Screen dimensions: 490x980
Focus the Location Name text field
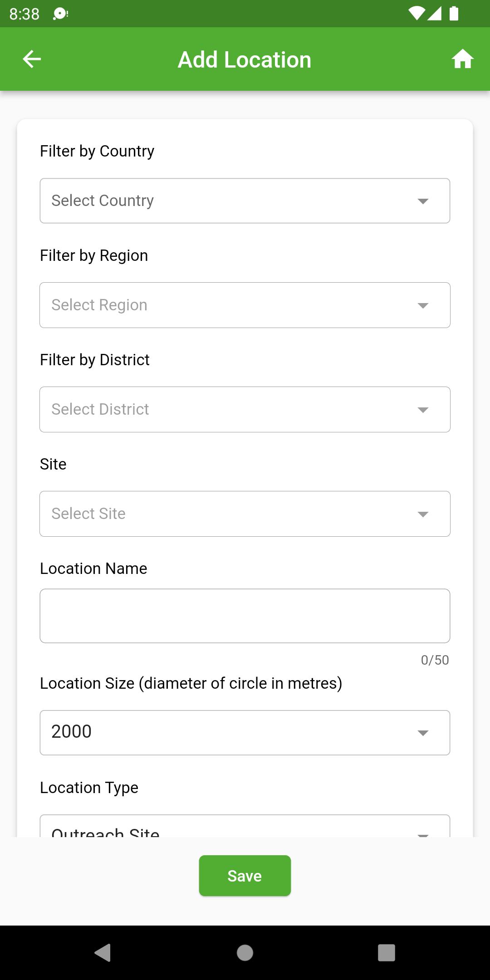click(x=245, y=616)
